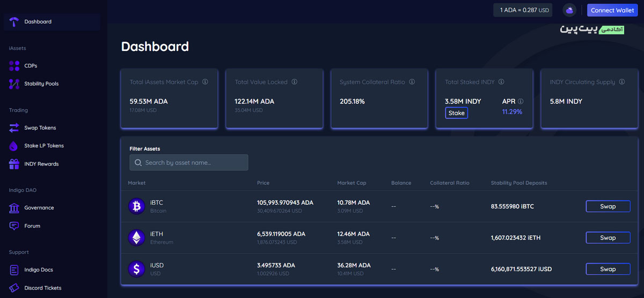Open CDPs page in sidebar
The height and width of the screenshot is (298, 644).
point(31,66)
